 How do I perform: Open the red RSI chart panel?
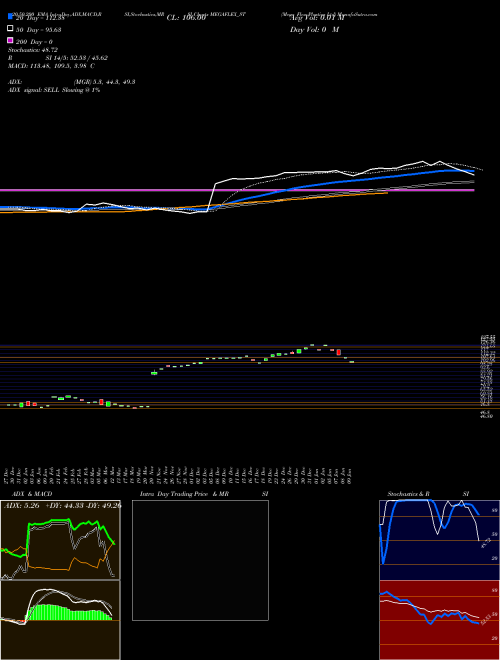(439, 620)
